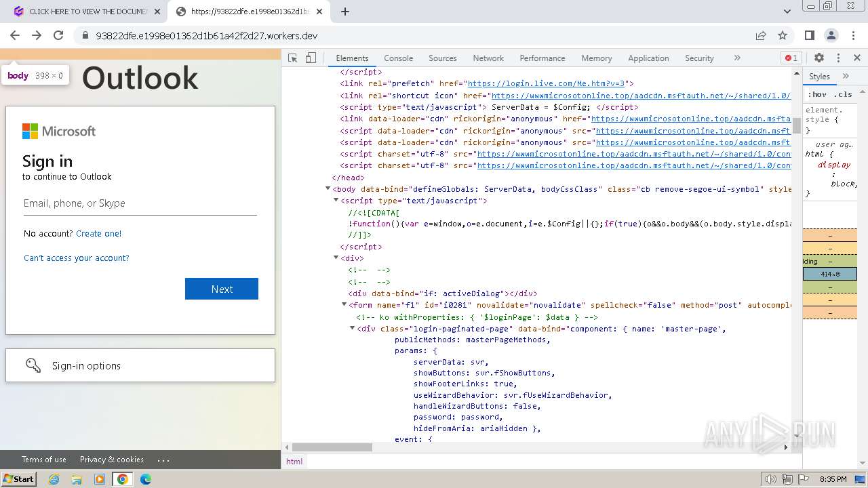Show more Styles pane tabs

(x=846, y=77)
